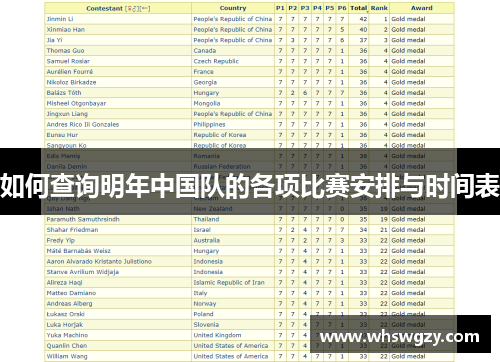Open contestant Yuka Machino's page

coord(67,335)
